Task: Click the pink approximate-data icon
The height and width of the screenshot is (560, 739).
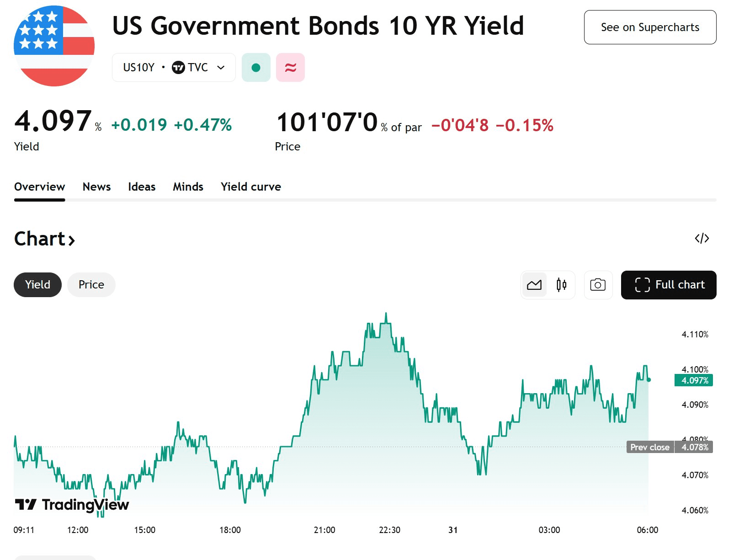Action: 290,68
